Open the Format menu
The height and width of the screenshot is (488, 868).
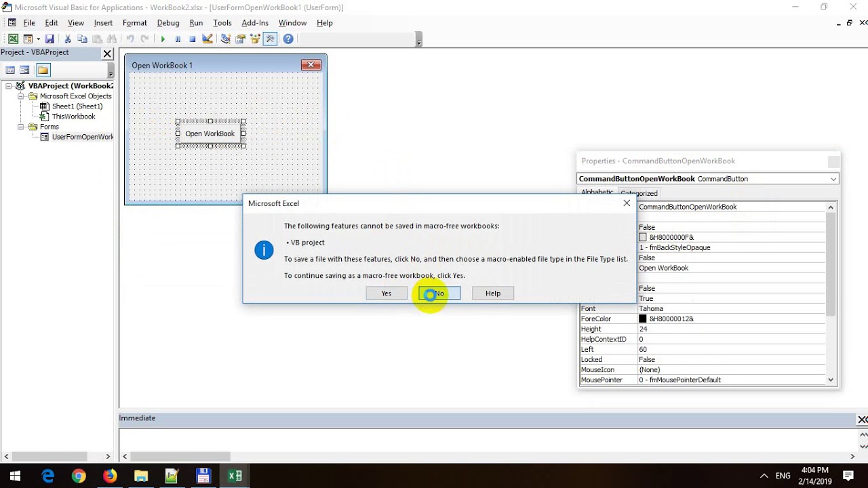[135, 23]
